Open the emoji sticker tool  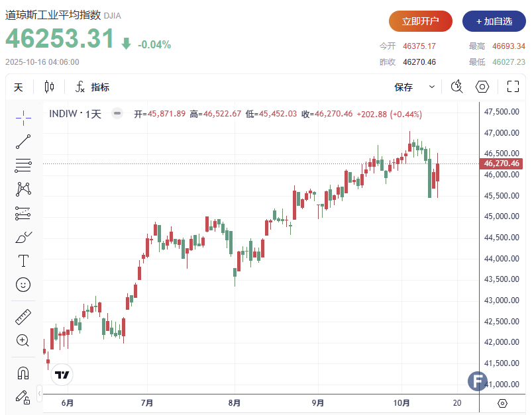click(x=23, y=285)
